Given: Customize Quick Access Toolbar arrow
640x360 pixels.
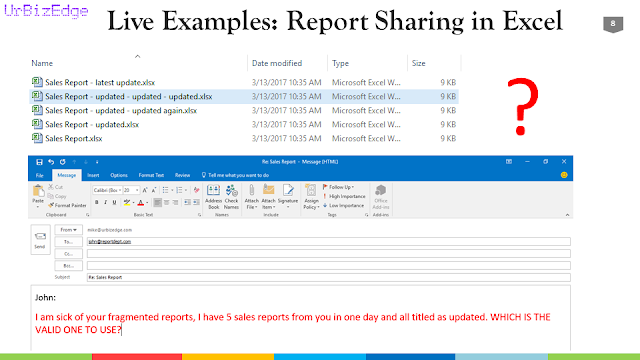Looking at the screenshot, I should coord(97,162).
